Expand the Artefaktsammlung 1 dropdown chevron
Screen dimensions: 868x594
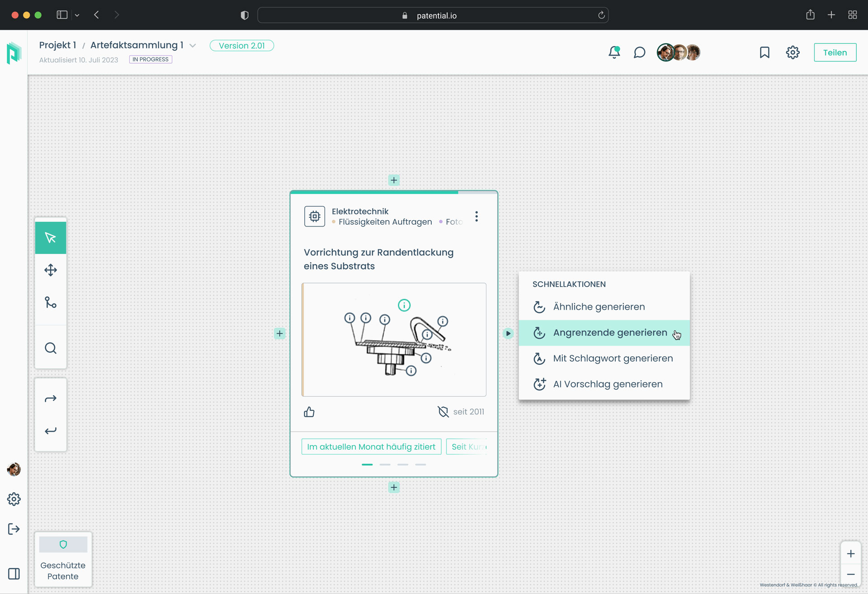pyautogui.click(x=193, y=46)
